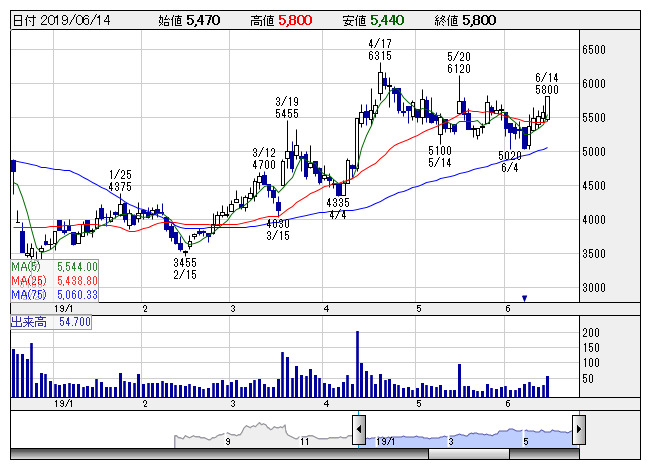Screen dimensions: 652x469
Task: Click the last candlestick on 6/14
Action: pos(548,108)
